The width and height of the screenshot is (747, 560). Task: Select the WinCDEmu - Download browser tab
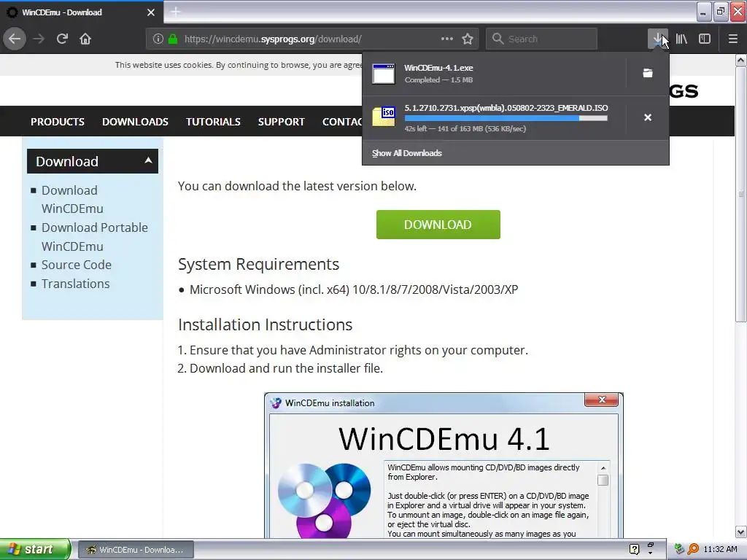[81, 12]
